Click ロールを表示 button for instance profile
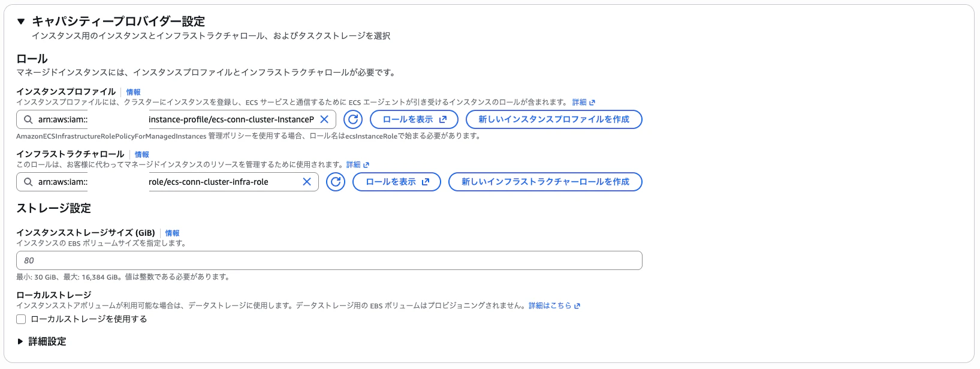 (414, 119)
